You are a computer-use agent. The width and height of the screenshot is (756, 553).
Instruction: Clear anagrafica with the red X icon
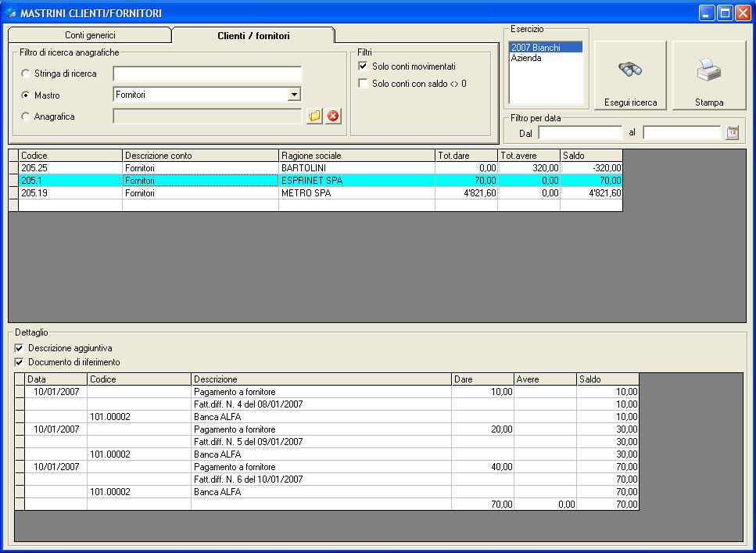pos(333,117)
